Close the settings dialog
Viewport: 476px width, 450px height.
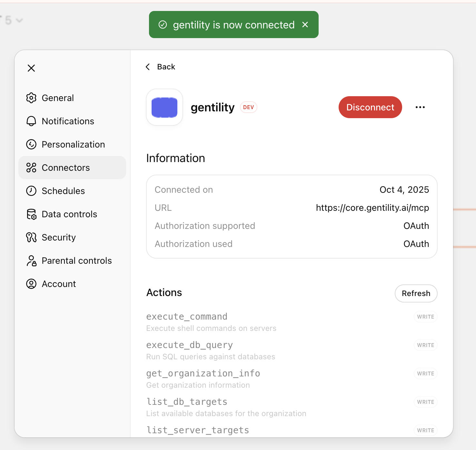click(x=31, y=68)
